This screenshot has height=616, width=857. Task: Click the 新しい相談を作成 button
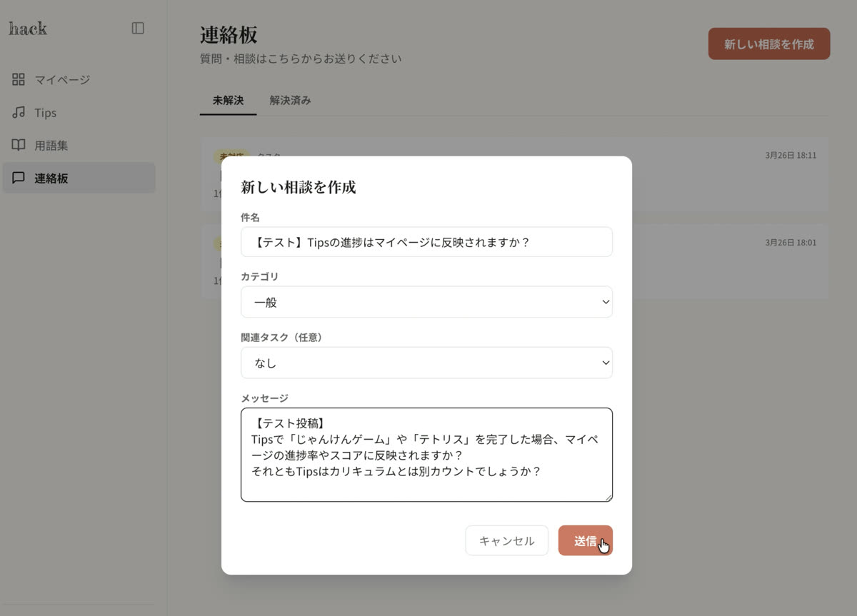(769, 44)
